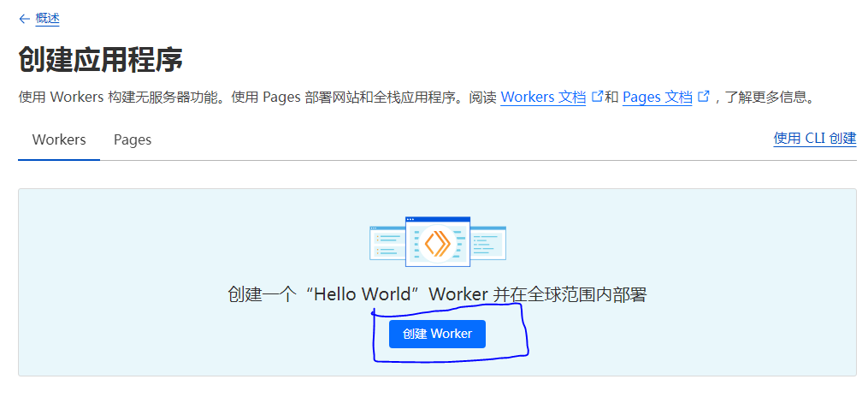868x397 pixels.
Task: Click the center browser window title bar graphic
Action: tap(437, 220)
